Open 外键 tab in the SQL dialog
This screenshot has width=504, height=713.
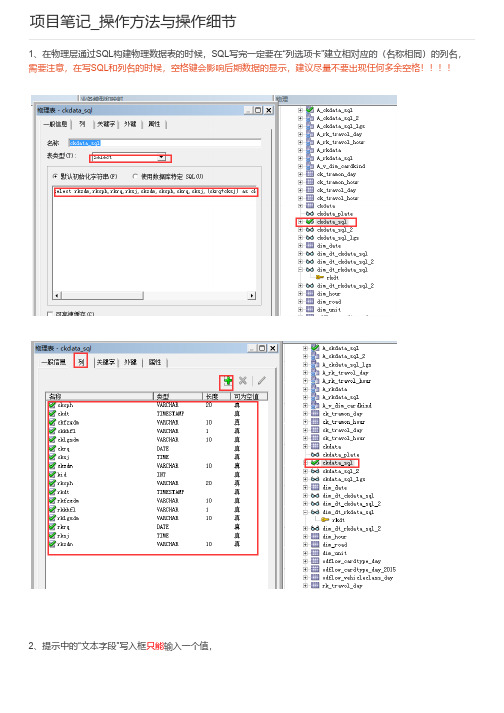point(130,124)
